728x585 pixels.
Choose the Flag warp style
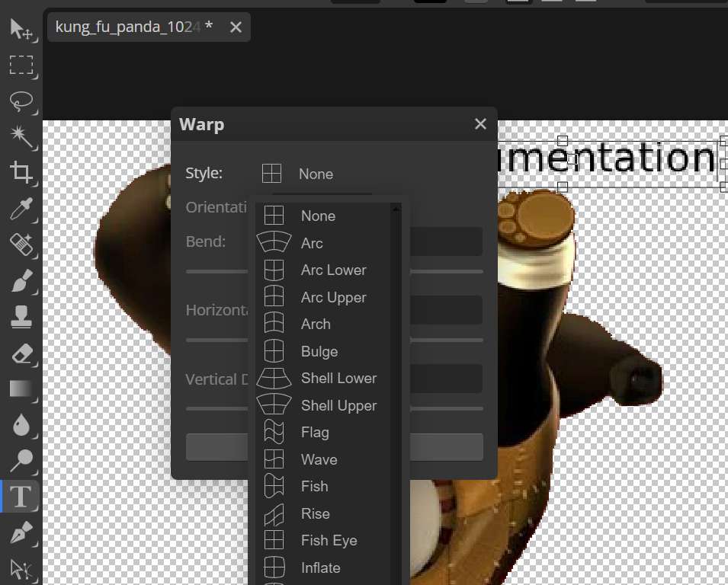tap(322, 433)
